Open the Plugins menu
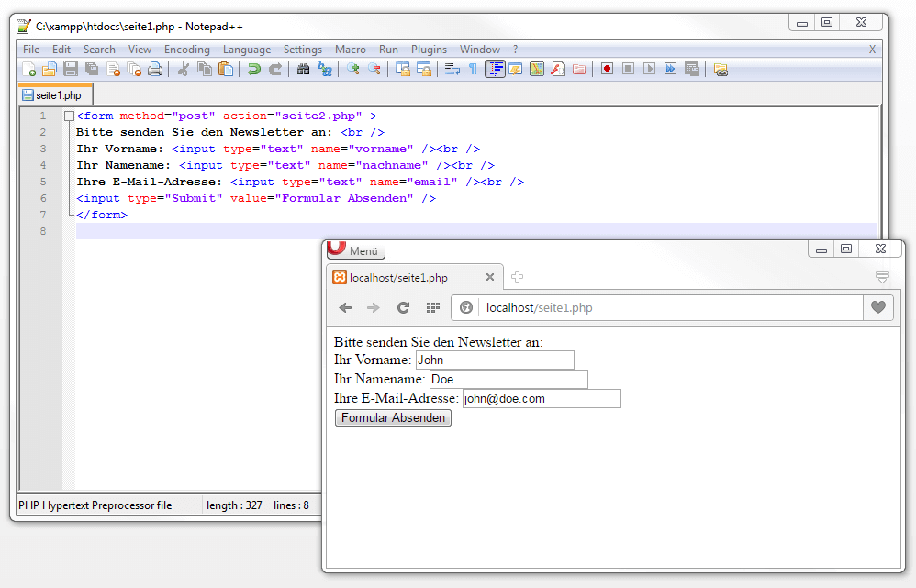The width and height of the screenshot is (916, 588). pyautogui.click(x=429, y=50)
